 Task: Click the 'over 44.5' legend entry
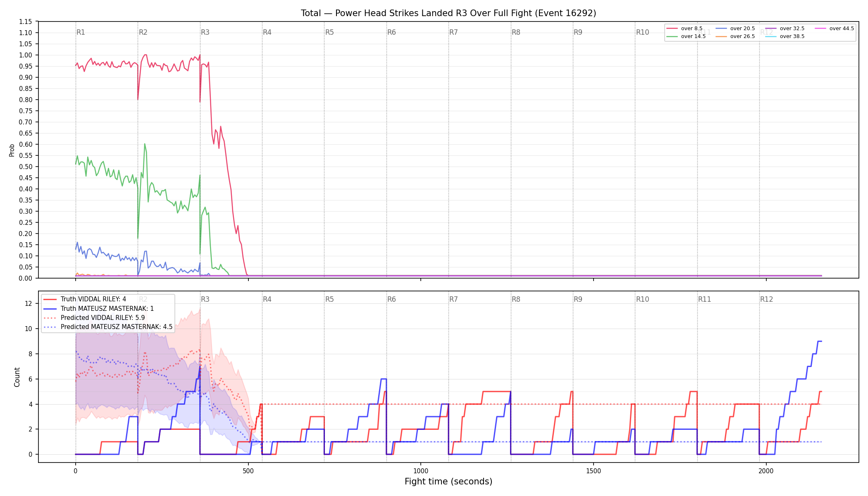[x=835, y=29]
